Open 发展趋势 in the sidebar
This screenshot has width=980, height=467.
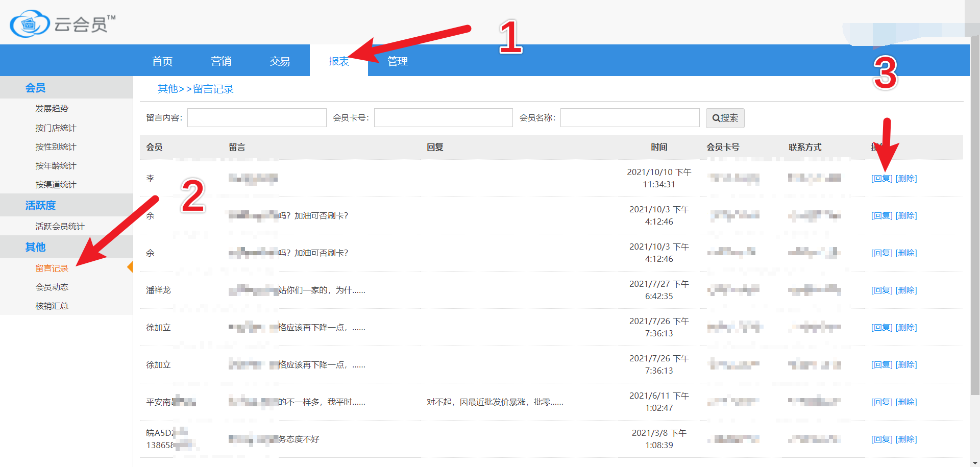(52, 108)
